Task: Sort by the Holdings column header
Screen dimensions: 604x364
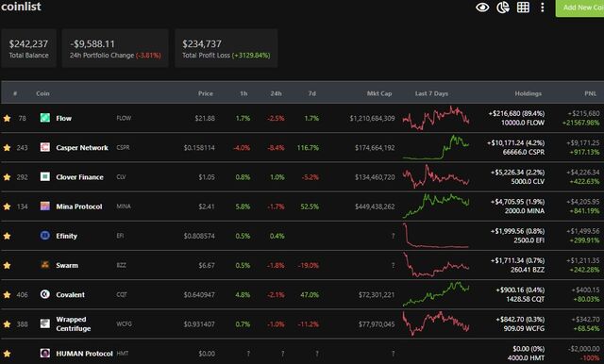Action: click(528, 93)
